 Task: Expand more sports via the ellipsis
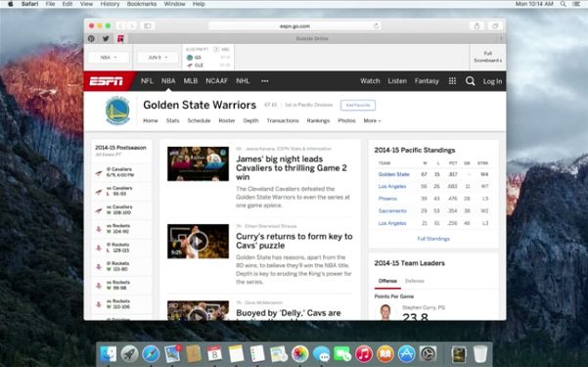(x=265, y=81)
